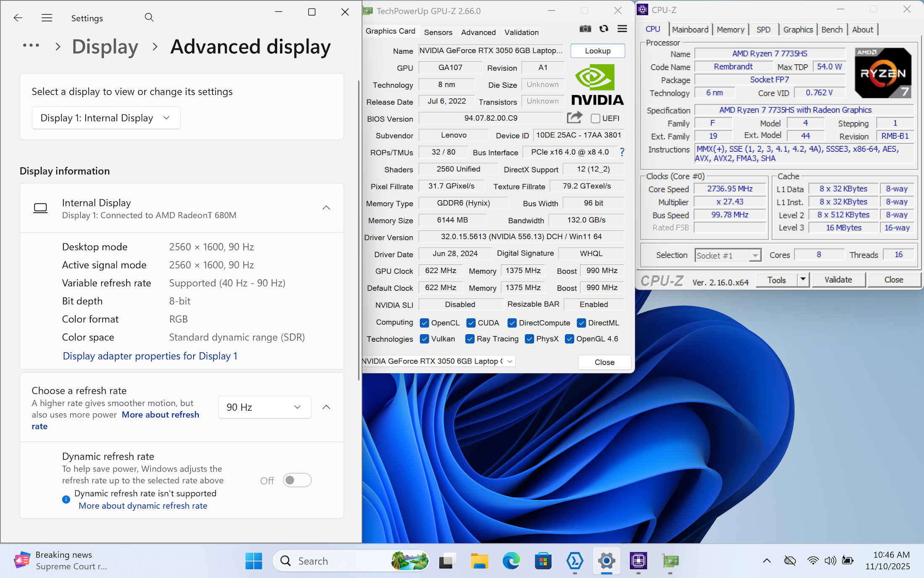924x578 pixels.
Task: Open Display adapter properties for Display 1
Action: (x=150, y=356)
